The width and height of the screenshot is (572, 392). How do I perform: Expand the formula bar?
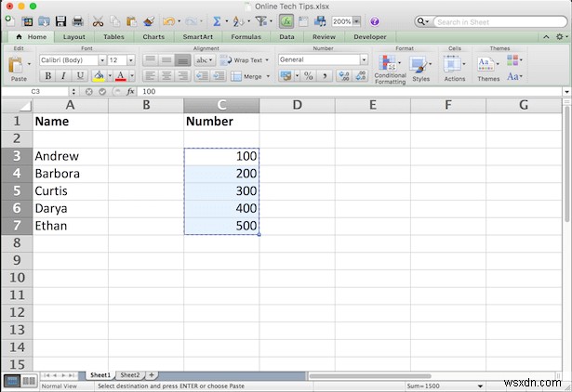click(566, 92)
